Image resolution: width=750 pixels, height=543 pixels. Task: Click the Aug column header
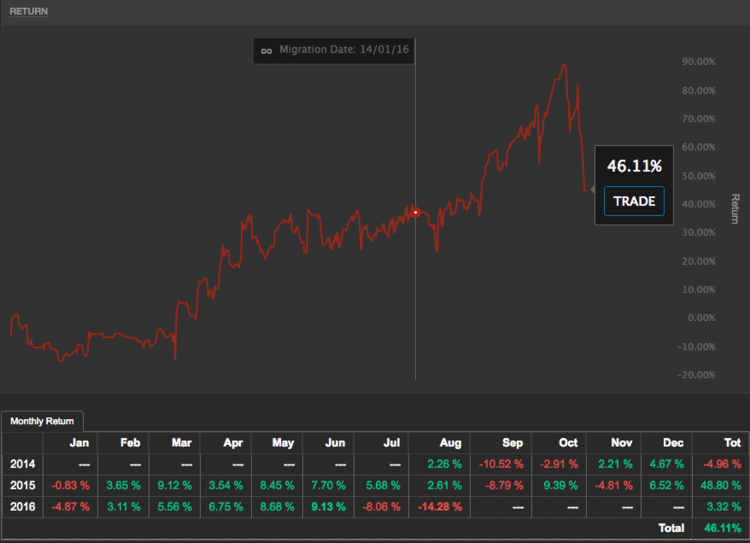[443, 442]
